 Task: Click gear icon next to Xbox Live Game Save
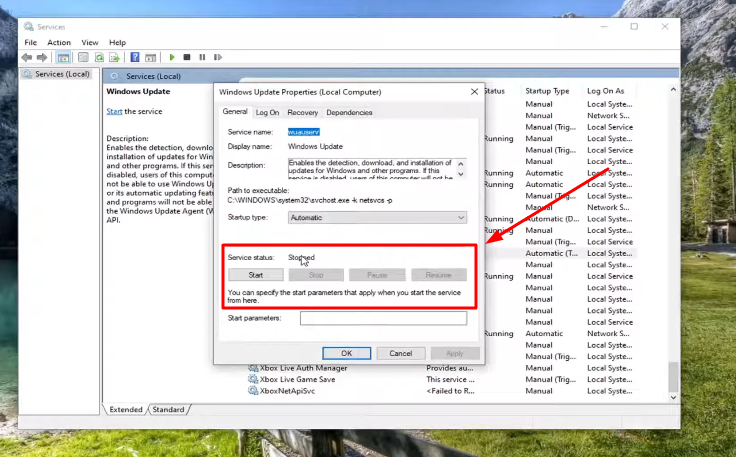point(253,379)
